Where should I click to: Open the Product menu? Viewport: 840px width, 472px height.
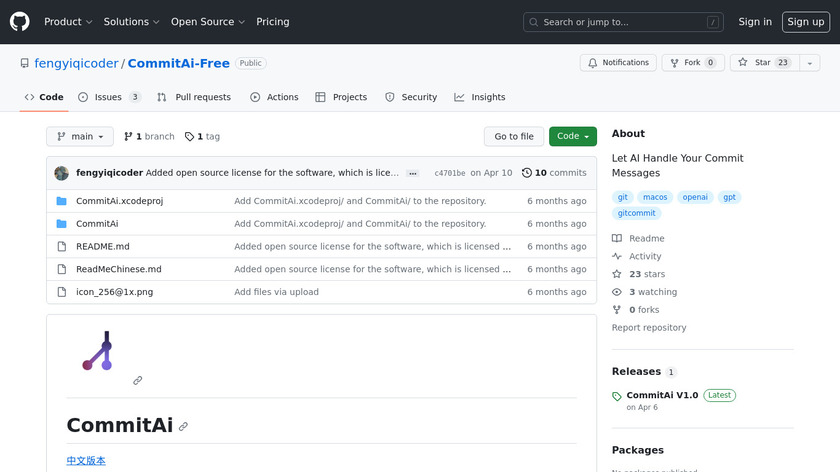(68, 22)
